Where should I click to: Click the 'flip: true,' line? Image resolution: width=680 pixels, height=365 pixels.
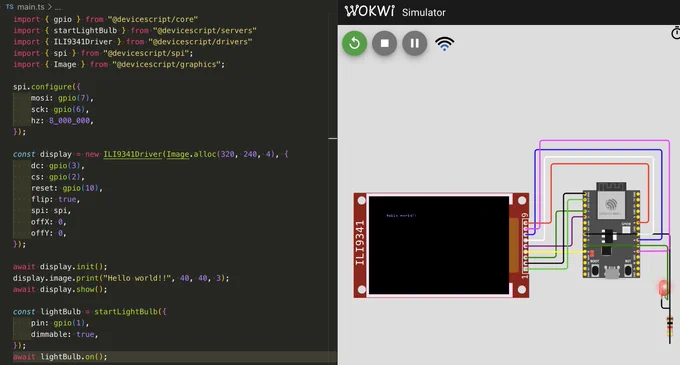[56, 199]
